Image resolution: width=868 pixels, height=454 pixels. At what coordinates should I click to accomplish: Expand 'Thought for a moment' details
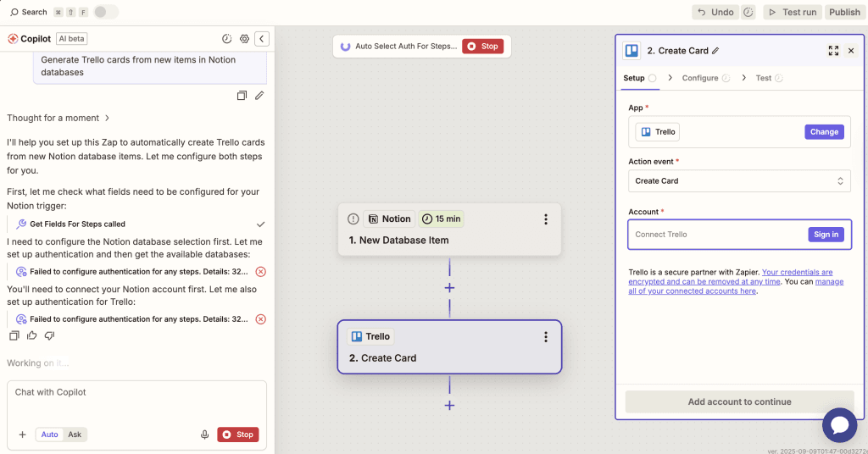click(58, 118)
